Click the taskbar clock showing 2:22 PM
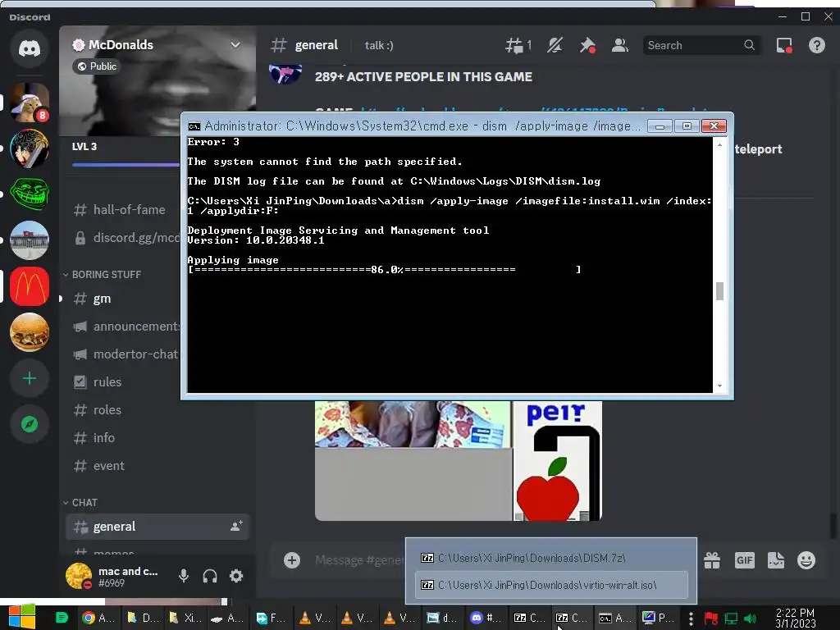840x630 pixels. click(795, 618)
